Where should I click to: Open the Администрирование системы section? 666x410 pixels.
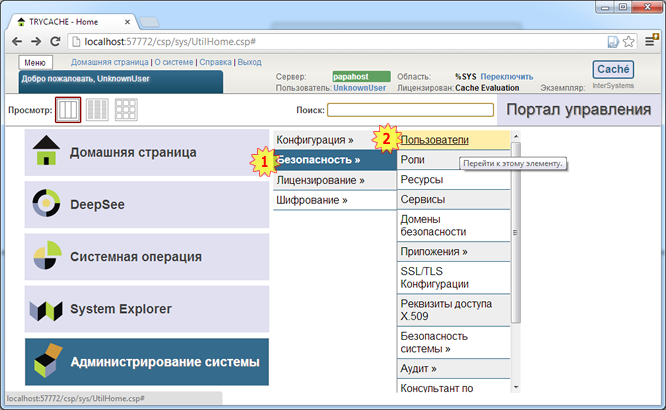click(147, 362)
